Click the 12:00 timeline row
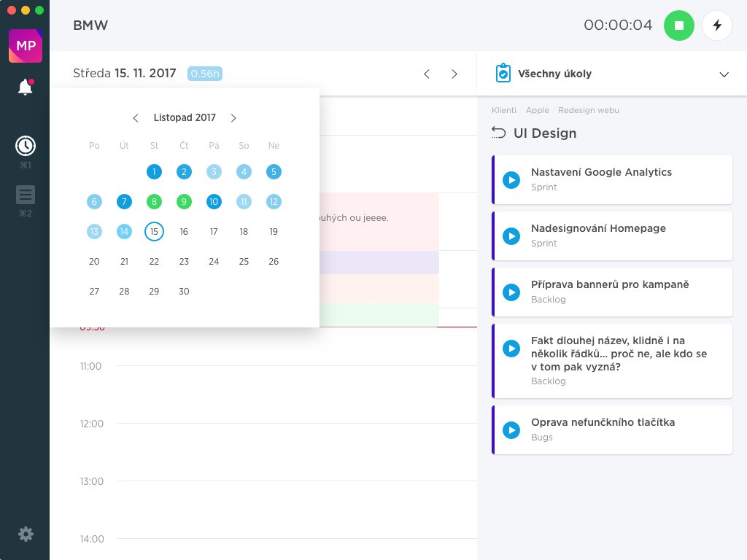This screenshot has height=560, width=747. click(x=278, y=424)
